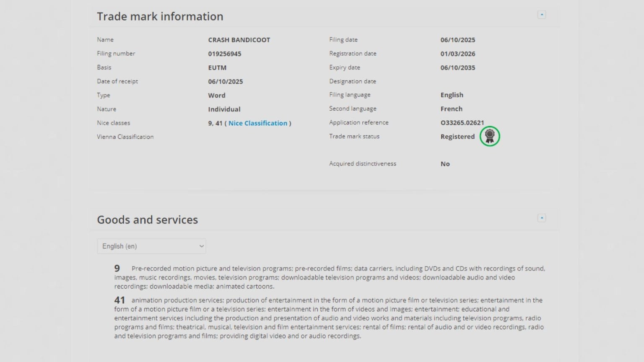Select the name value CRASH BANDICOOT
Screen dimensions: 644x362
click(239, 40)
